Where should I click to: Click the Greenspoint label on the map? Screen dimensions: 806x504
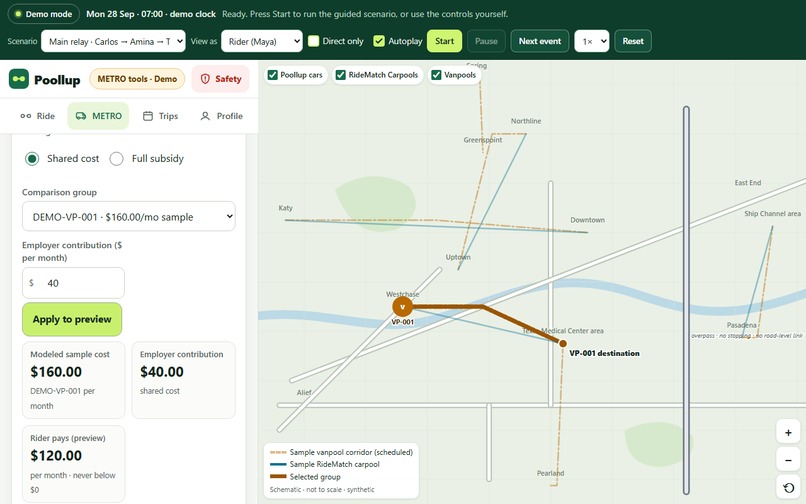click(483, 140)
